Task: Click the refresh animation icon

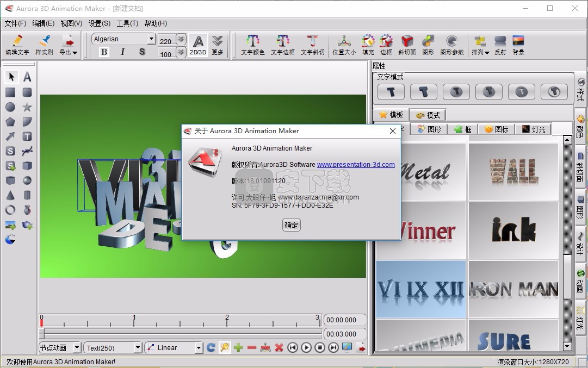Action: [x=211, y=348]
